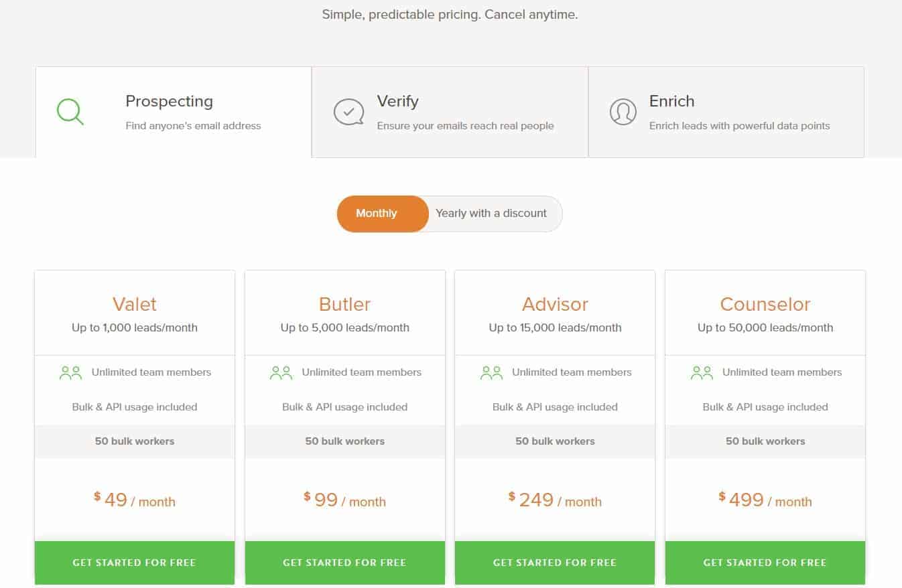902x588 pixels.
Task: Click 'Unlimited team members' in Valet card
Action: point(151,372)
